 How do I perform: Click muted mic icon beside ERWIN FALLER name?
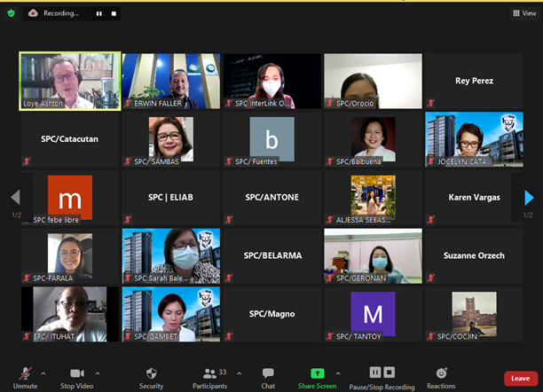[x=128, y=103]
